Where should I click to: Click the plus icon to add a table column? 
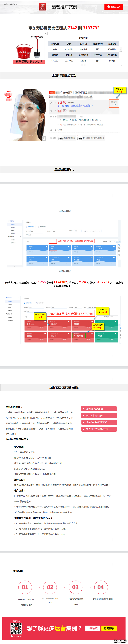tap(121, 49)
